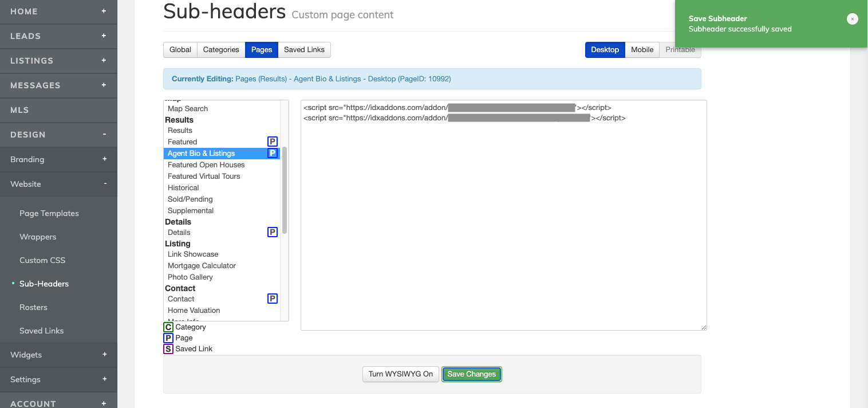Switch to Mobile view
868x408 pixels.
tap(642, 50)
